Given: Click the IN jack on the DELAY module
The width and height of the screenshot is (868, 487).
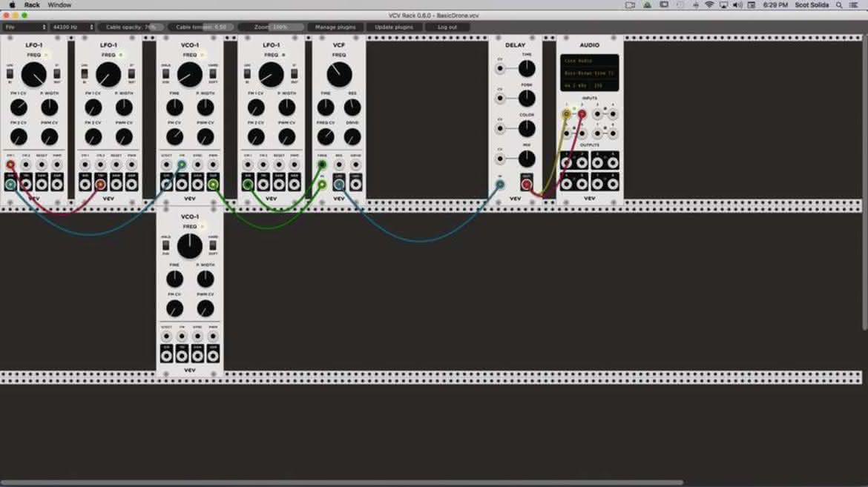Looking at the screenshot, I should 500,185.
